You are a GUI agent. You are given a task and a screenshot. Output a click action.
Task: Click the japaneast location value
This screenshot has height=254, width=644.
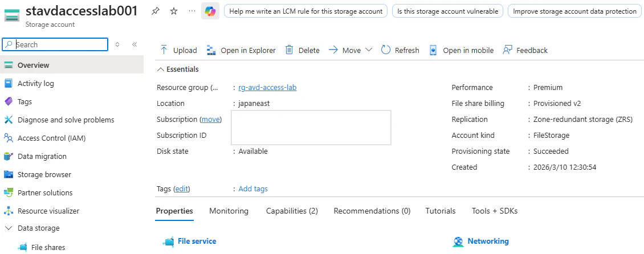click(254, 104)
